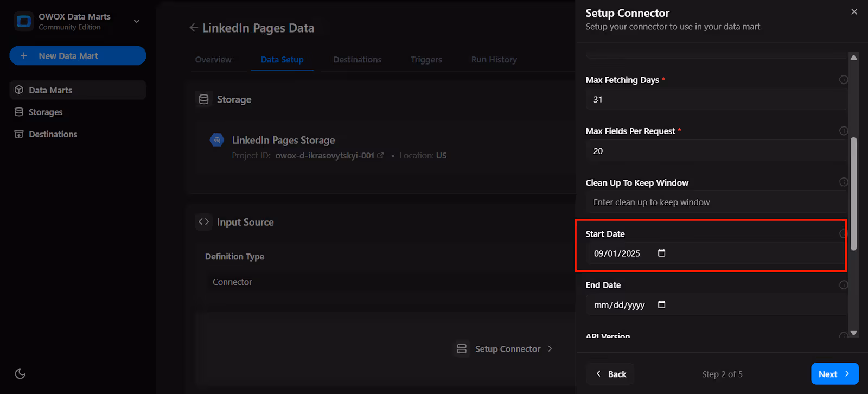Click the OWOX Data Marts logo icon
Image resolution: width=868 pixels, height=394 pixels.
pyautogui.click(x=24, y=22)
